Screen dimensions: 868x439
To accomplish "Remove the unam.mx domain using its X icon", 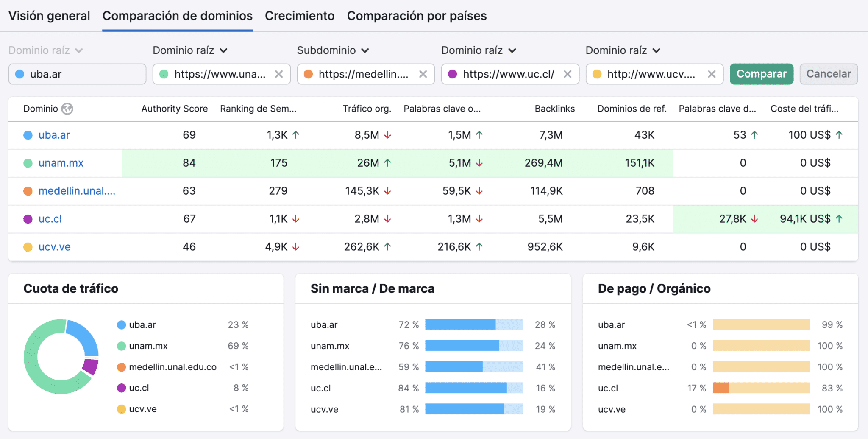I will click(x=279, y=74).
